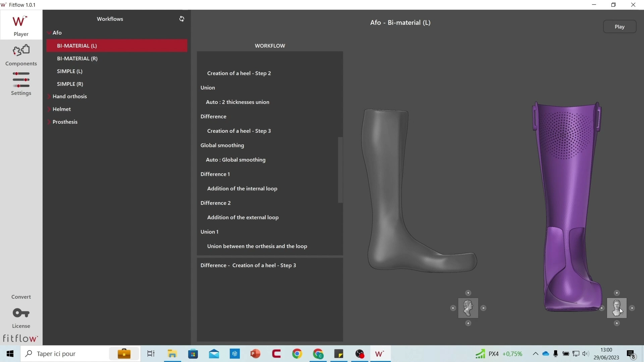
Task: Open File Explorer from taskbar
Action: pyautogui.click(x=172, y=354)
